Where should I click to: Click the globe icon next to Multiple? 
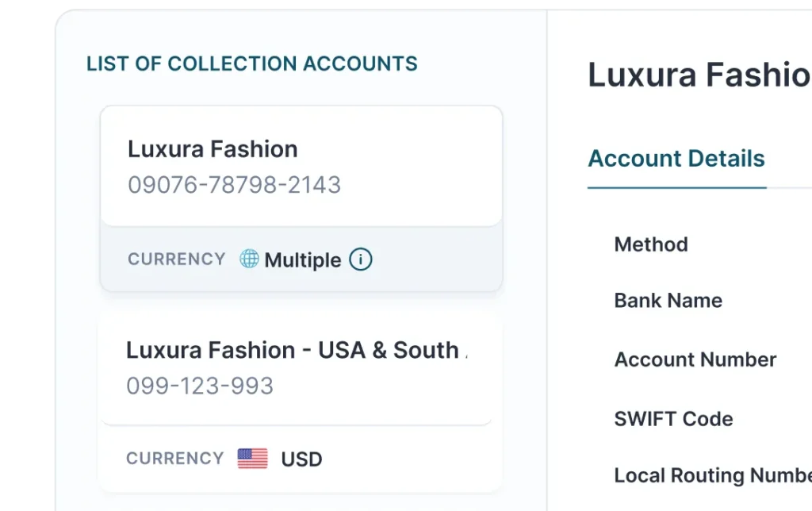tap(250, 259)
